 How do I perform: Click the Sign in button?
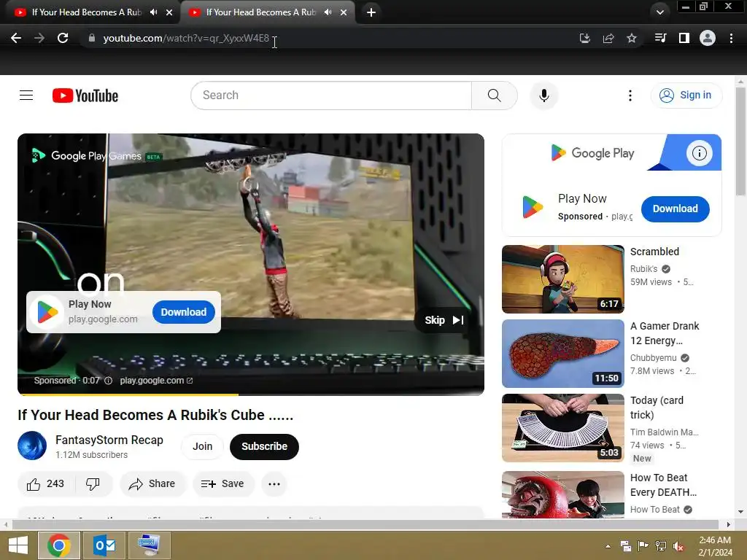point(686,96)
